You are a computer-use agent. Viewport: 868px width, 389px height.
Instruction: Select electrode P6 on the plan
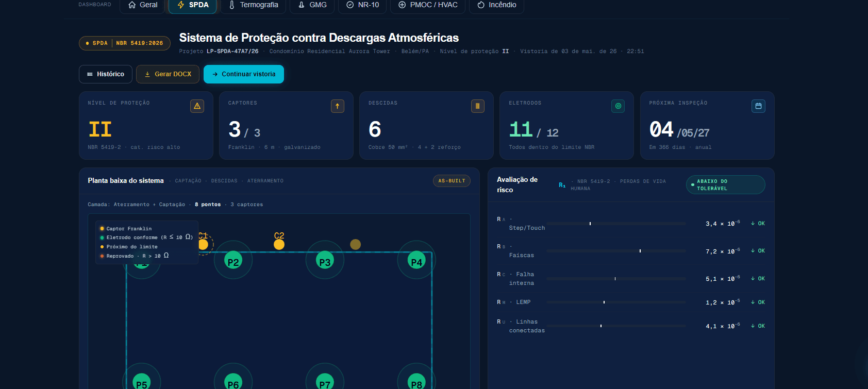click(233, 382)
